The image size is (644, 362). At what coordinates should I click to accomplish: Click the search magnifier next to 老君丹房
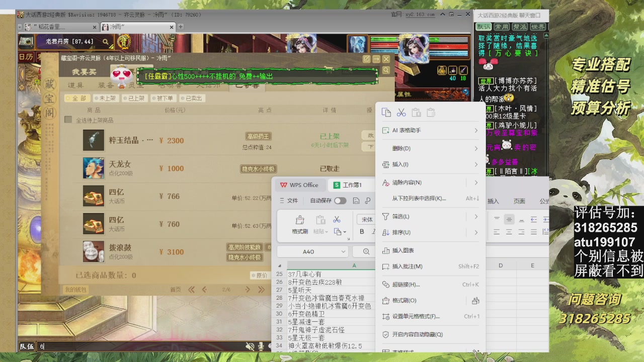tap(106, 42)
